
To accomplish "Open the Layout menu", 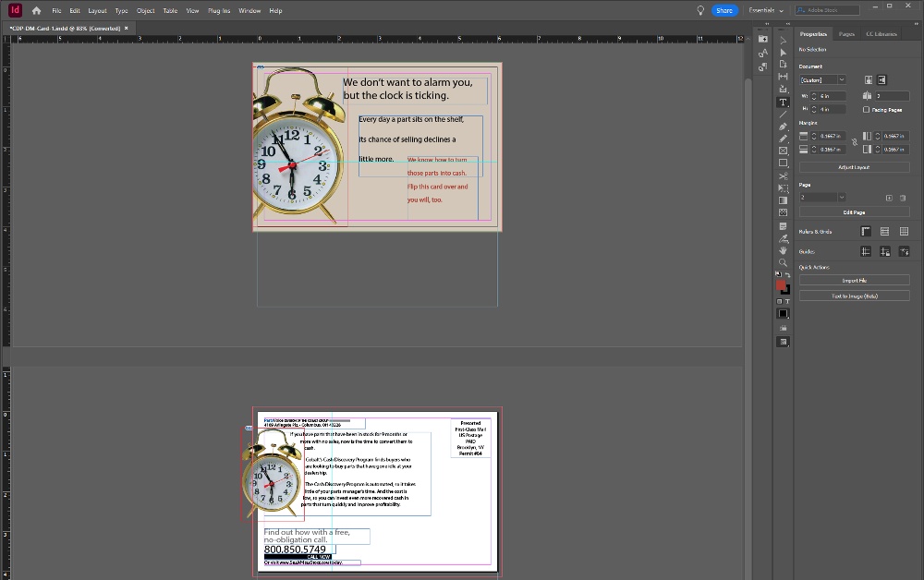I will point(97,10).
